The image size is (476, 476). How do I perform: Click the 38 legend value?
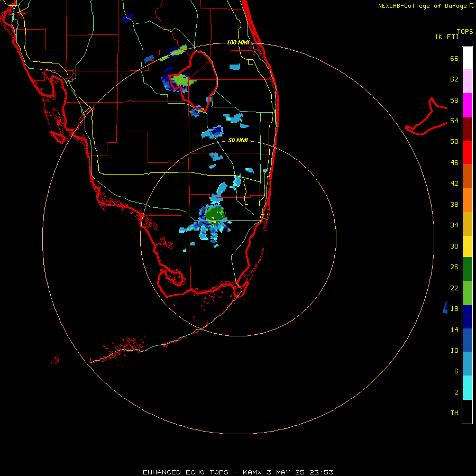tap(454, 204)
